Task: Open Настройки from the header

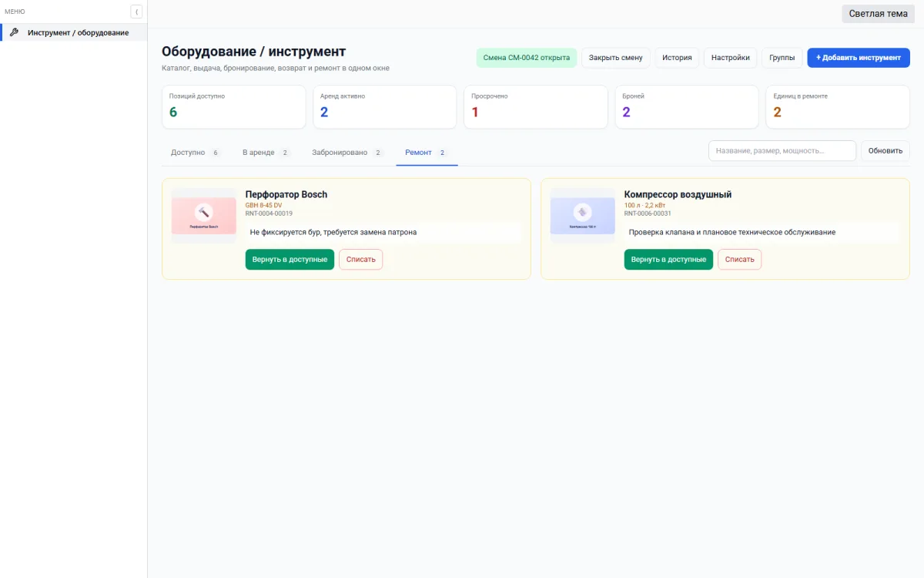Action: tap(730, 58)
